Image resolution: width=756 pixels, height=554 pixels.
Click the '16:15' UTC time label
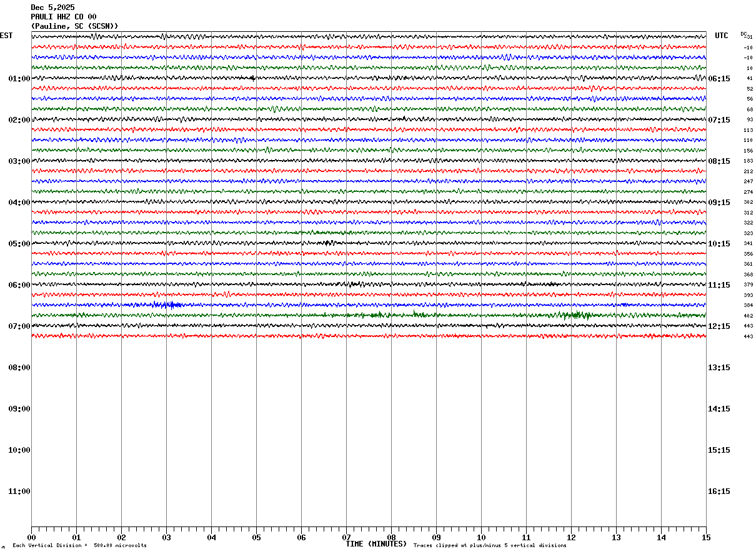tap(719, 491)
